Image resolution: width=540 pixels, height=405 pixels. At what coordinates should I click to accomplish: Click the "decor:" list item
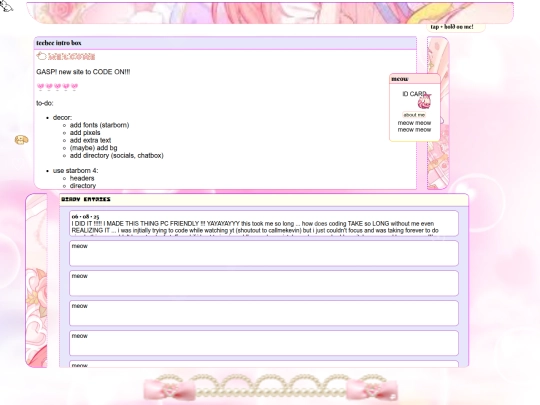62,117
